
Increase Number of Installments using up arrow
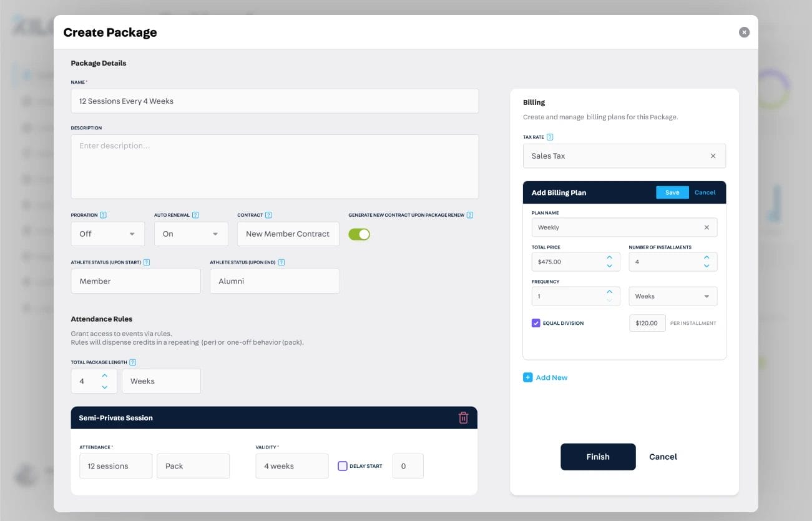[707, 258]
